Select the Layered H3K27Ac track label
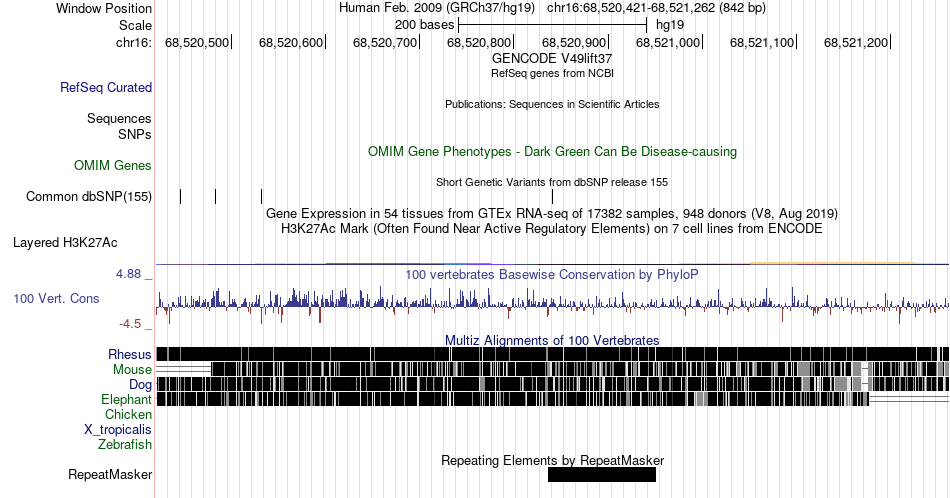Image resolution: width=950 pixels, height=498 pixels. [x=65, y=242]
